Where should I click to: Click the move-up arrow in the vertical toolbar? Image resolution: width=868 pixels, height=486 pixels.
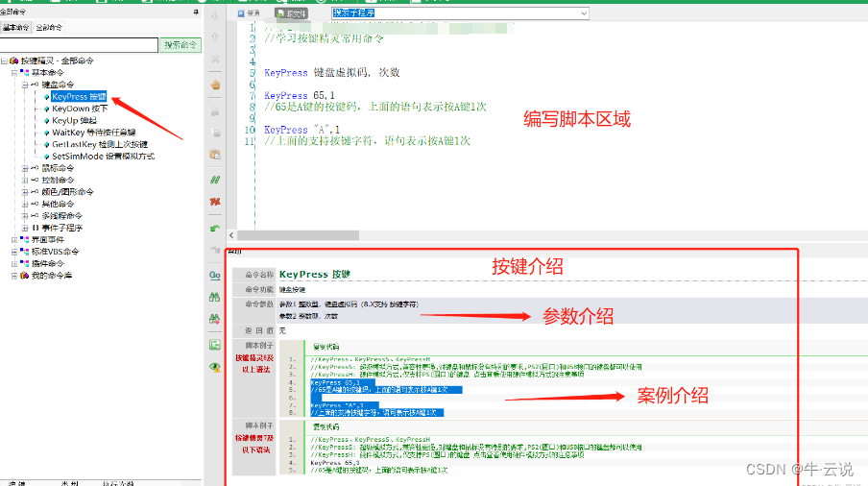(x=215, y=37)
